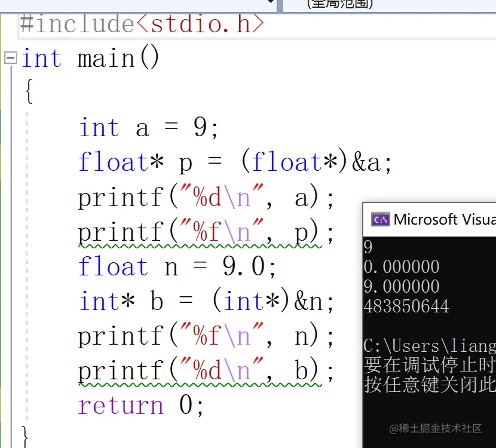
Task: Click the opening brace of main
Action: pos(29,91)
